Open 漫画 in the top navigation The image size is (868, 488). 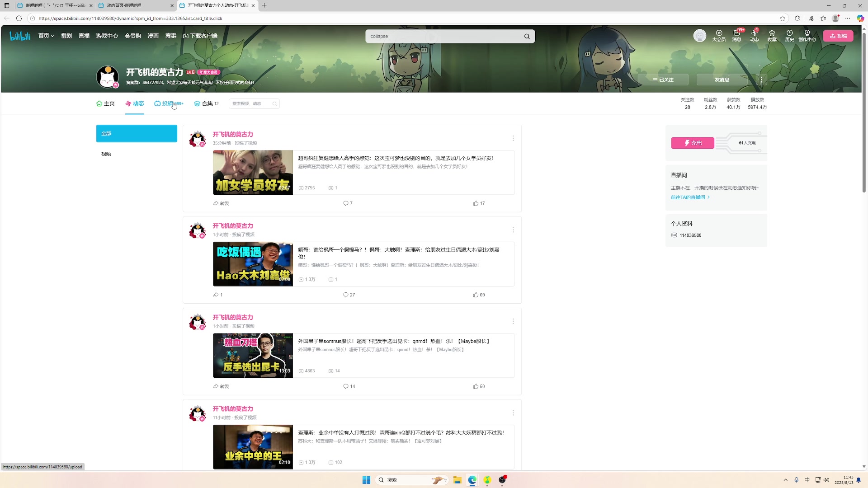click(153, 36)
